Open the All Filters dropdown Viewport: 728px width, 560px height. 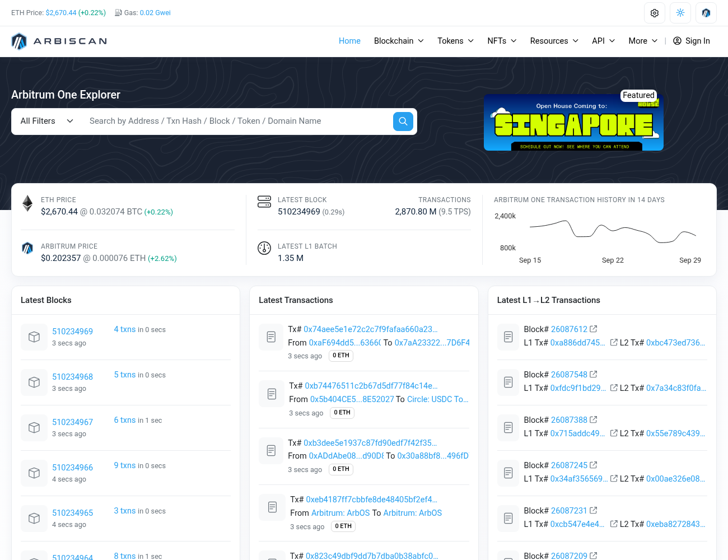47,121
